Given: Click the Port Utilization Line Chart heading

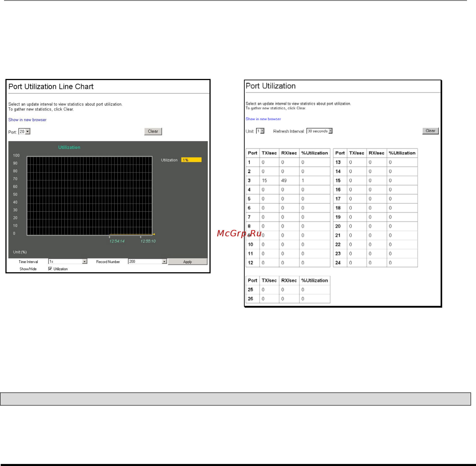Looking at the screenshot, I should 51,87.
